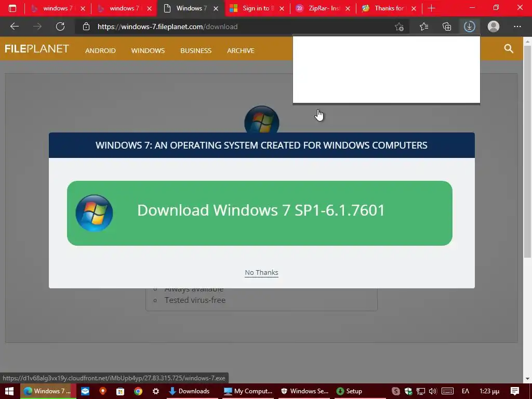Click the address bar URL

(x=168, y=26)
